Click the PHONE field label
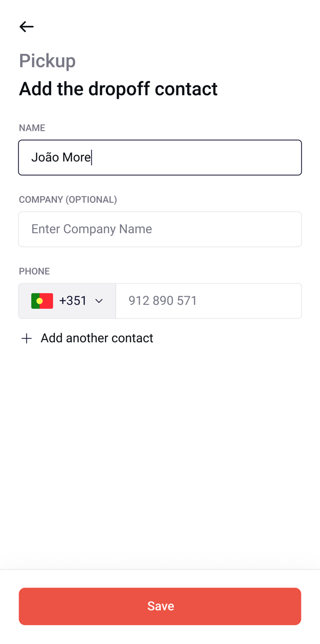The width and height of the screenshot is (320, 644). tap(34, 271)
